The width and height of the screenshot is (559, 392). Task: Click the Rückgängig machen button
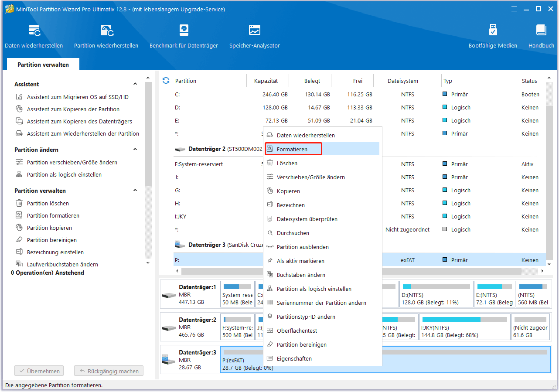pyautogui.click(x=109, y=371)
